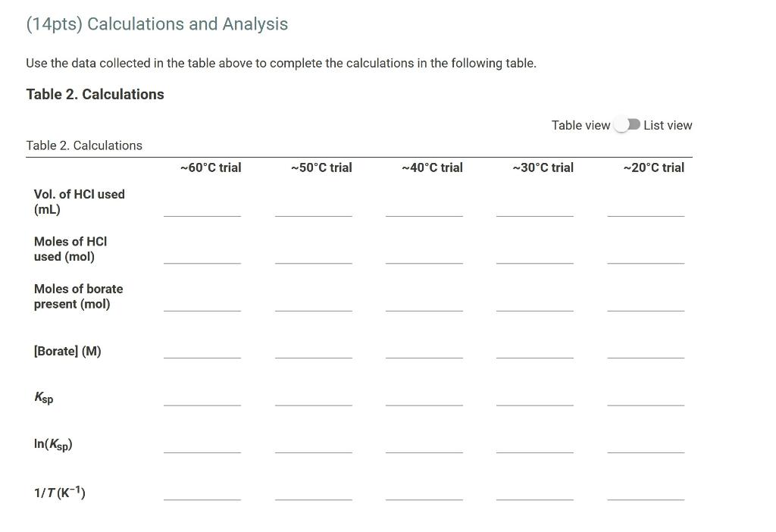Click the 1/T field for ~20°C trial
776x532 pixels.
(x=646, y=500)
